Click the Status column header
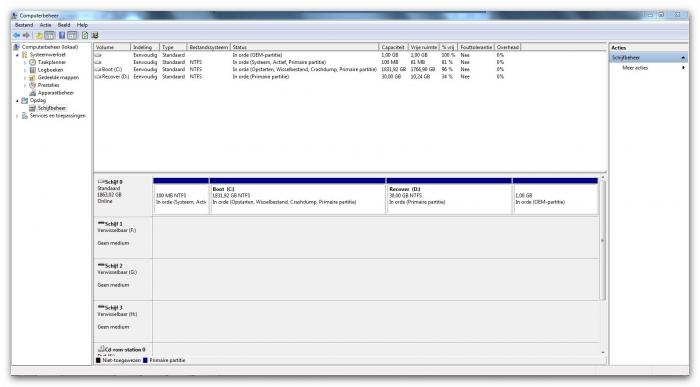Viewport: 700px width, 387px height. point(304,47)
